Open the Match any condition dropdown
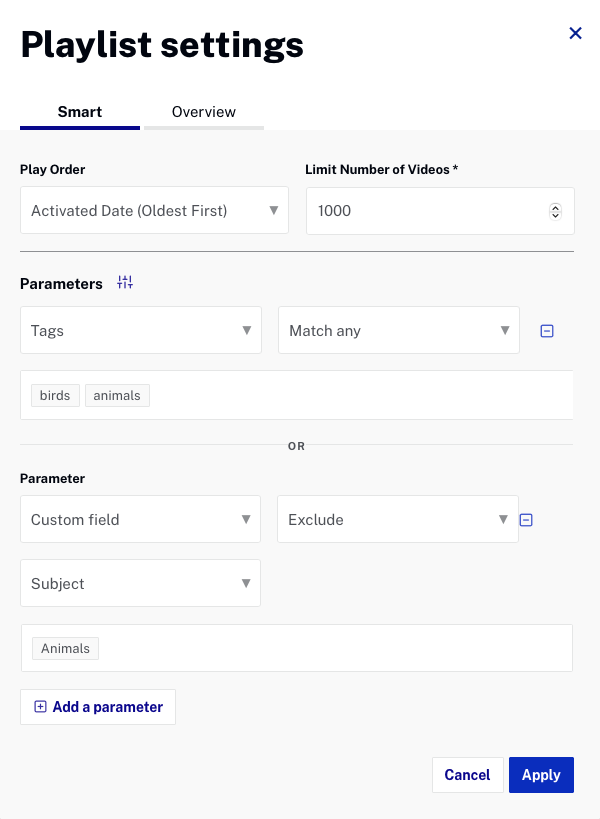The image size is (600, 819). click(x=398, y=331)
